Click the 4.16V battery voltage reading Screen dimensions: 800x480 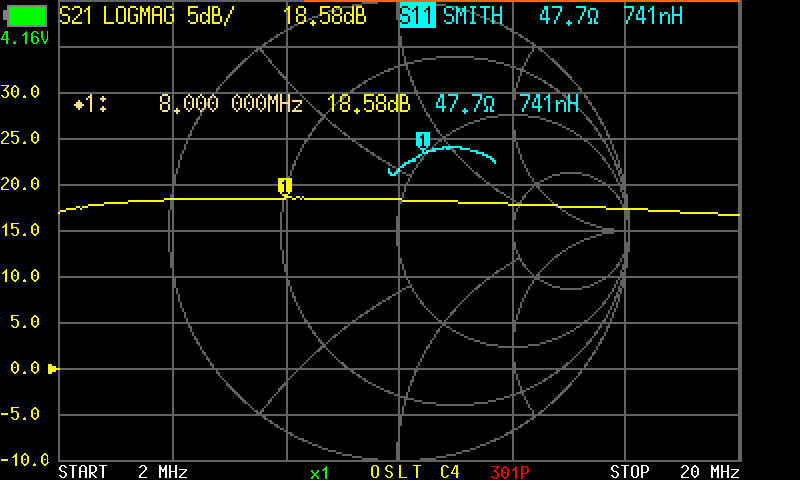pyautogui.click(x=24, y=38)
